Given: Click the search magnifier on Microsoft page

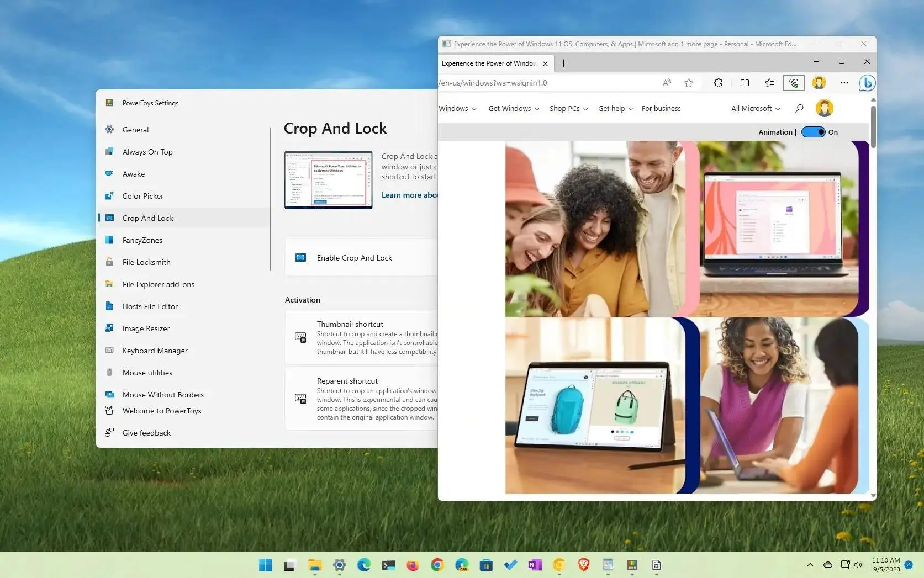Looking at the screenshot, I should click(799, 108).
